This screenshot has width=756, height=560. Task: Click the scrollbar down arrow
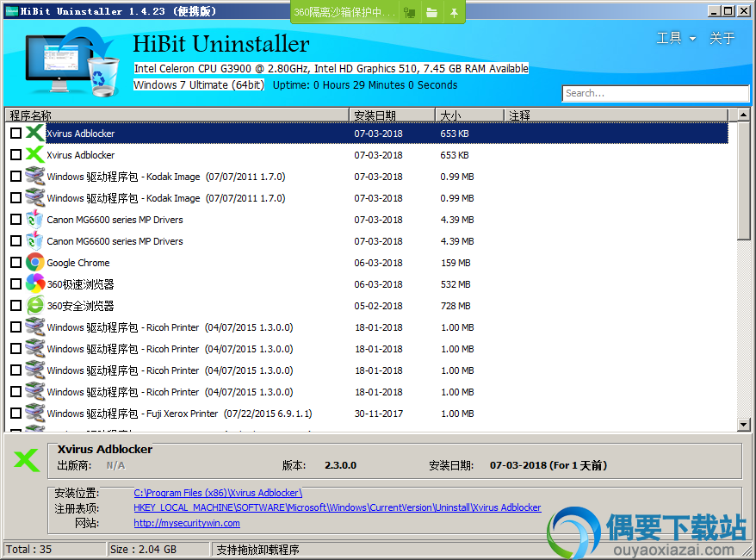pyautogui.click(x=743, y=425)
